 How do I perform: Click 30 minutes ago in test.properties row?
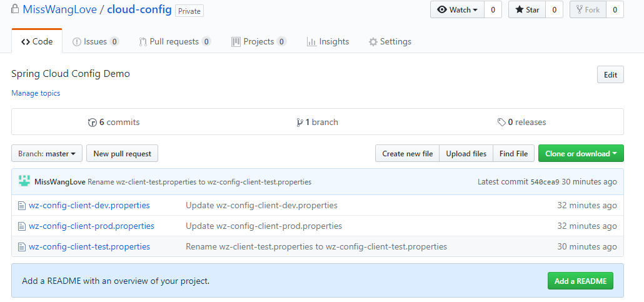coord(587,246)
